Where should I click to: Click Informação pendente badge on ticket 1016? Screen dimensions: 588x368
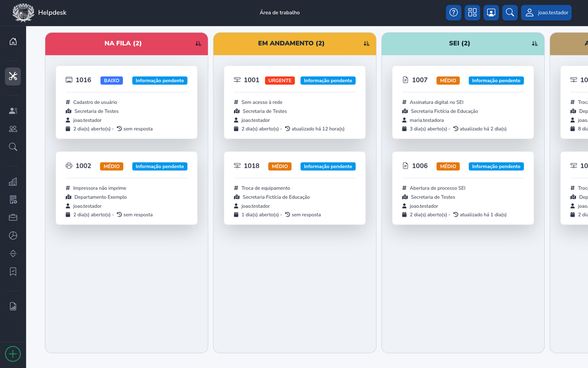click(160, 81)
